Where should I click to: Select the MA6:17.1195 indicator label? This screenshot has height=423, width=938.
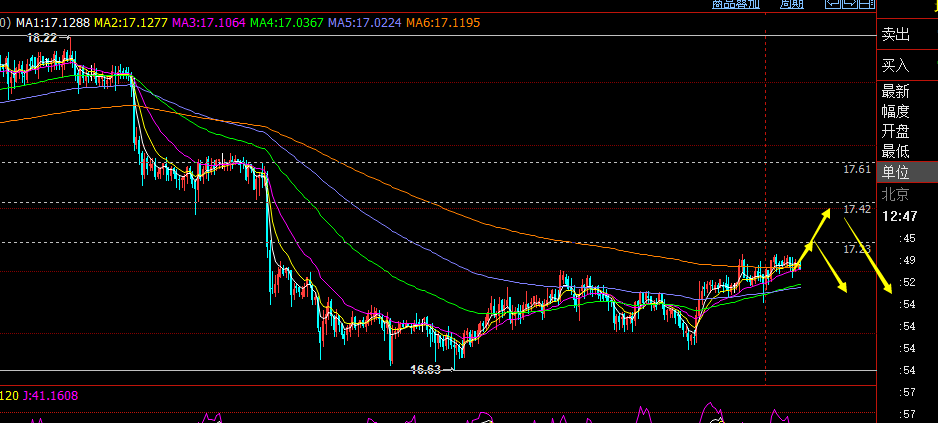coord(443,23)
